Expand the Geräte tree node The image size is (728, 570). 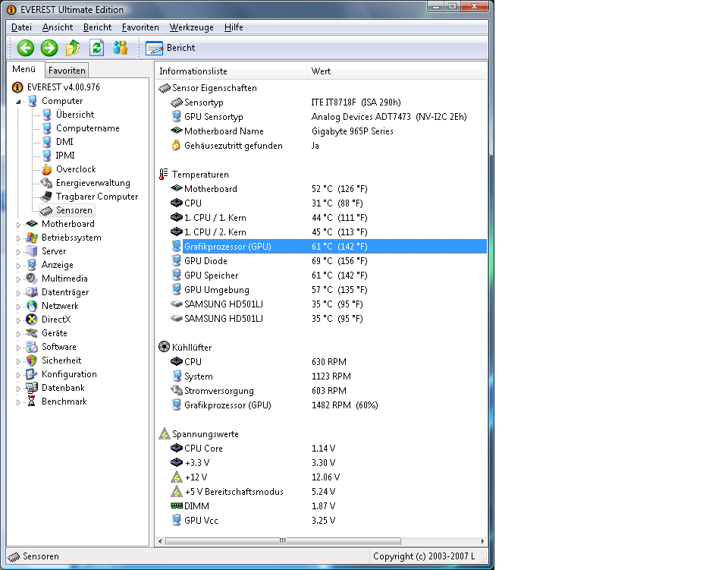click(18, 334)
